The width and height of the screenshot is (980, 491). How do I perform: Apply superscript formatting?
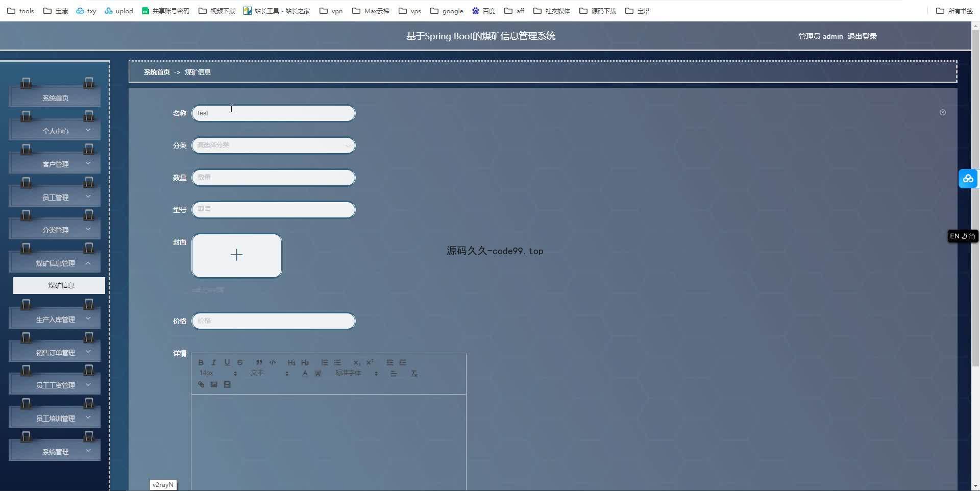coord(370,362)
